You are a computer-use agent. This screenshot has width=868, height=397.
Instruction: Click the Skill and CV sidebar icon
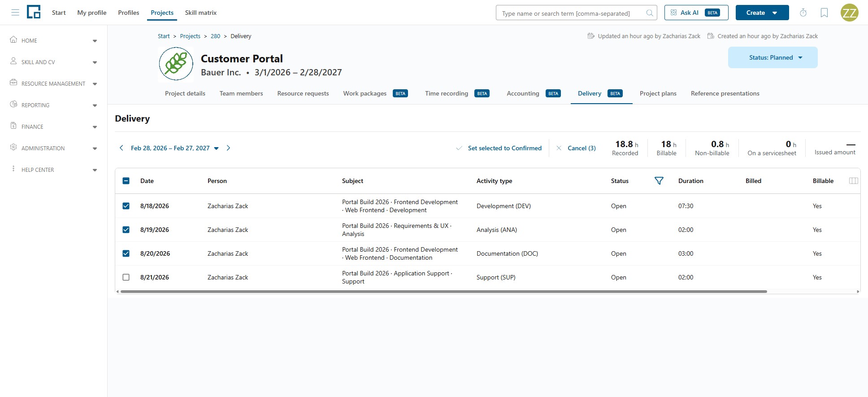coord(13,61)
